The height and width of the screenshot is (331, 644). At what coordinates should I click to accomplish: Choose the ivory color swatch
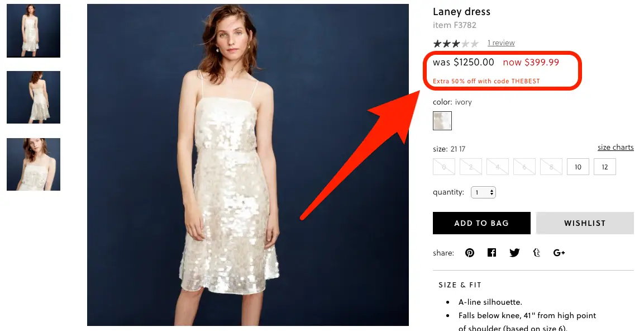(442, 121)
